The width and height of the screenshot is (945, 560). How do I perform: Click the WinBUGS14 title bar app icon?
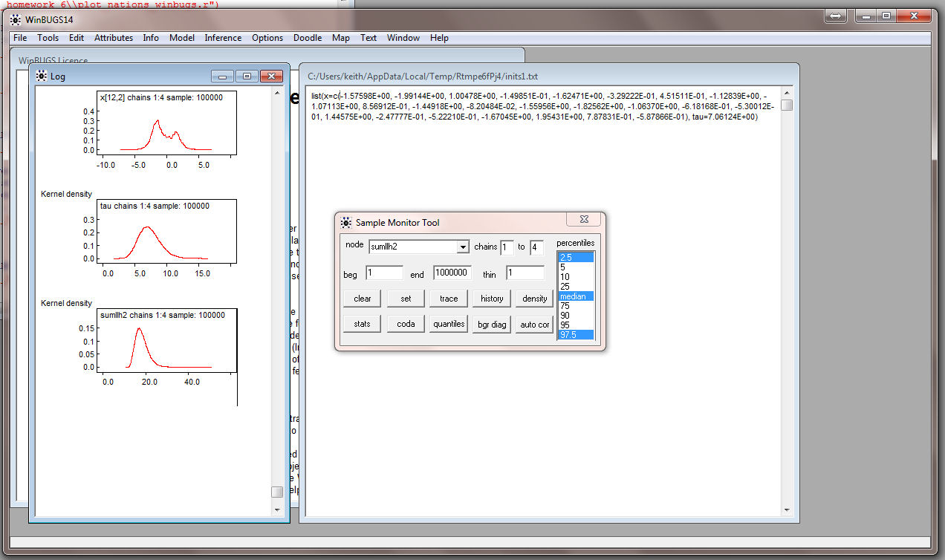(x=16, y=19)
